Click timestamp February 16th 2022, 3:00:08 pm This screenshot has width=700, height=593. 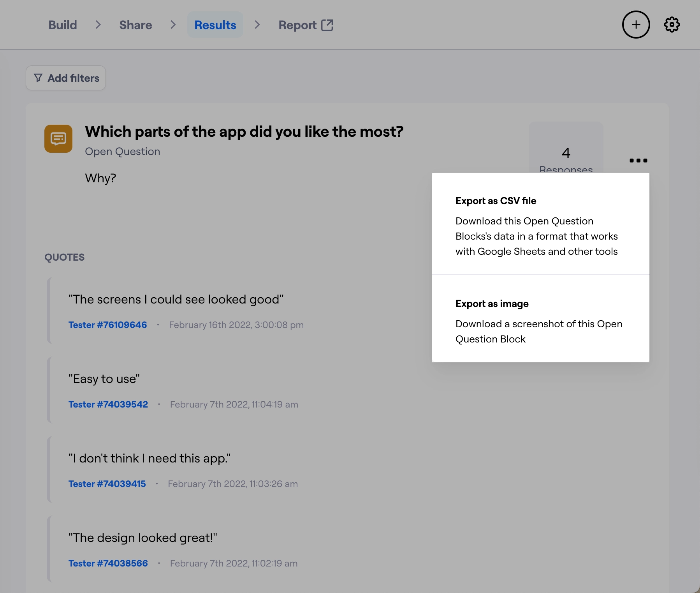[236, 325]
